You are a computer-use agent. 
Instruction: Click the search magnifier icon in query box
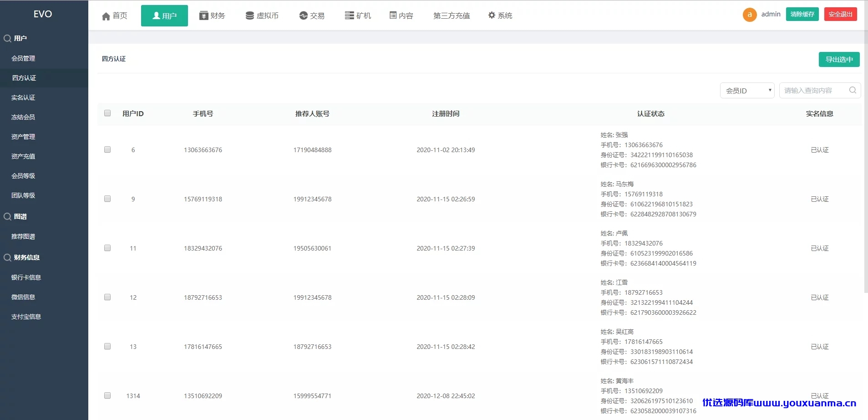(x=853, y=90)
